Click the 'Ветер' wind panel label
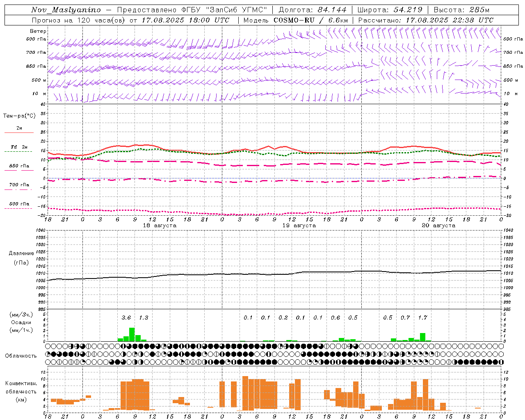This screenshot has width=525, height=420. tap(38, 31)
